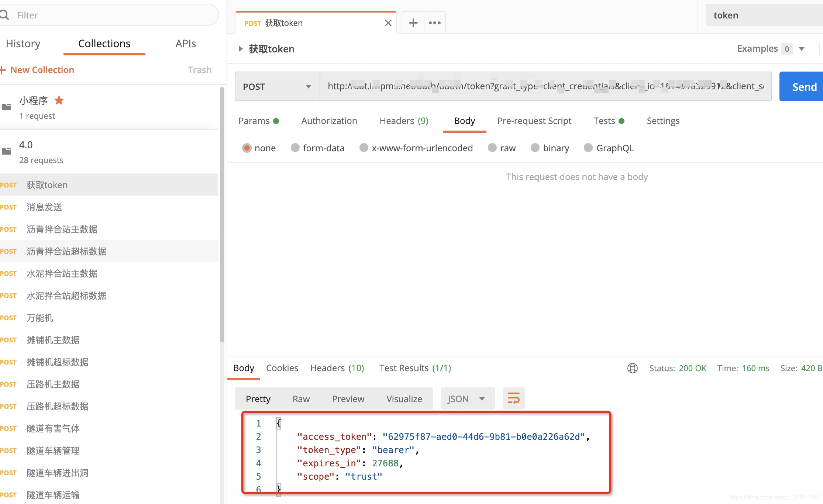Select the 万能机 request

tap(109, 318)
